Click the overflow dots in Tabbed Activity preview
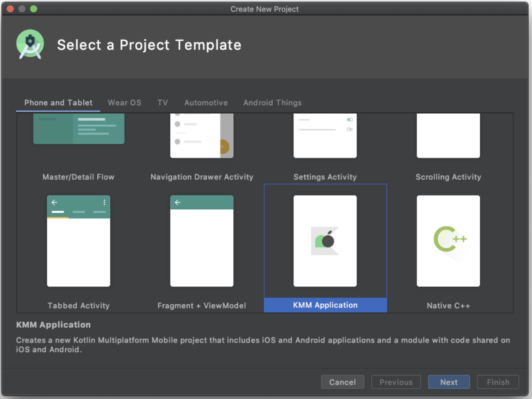The image size is (532, 399). [104, 202]
